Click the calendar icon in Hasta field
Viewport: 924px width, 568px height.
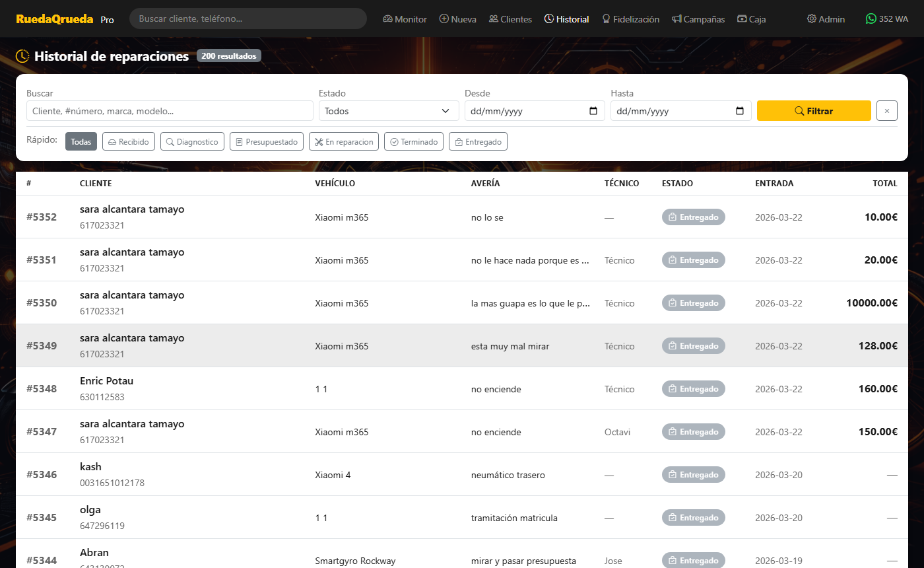pyautogui.click(x=740, y=111)
